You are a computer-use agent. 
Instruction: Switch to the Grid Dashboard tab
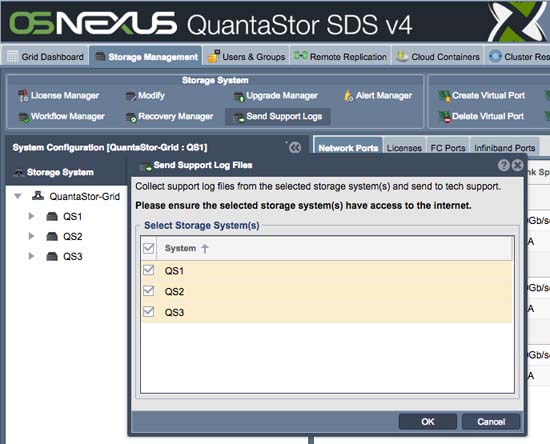coord(45,56)
